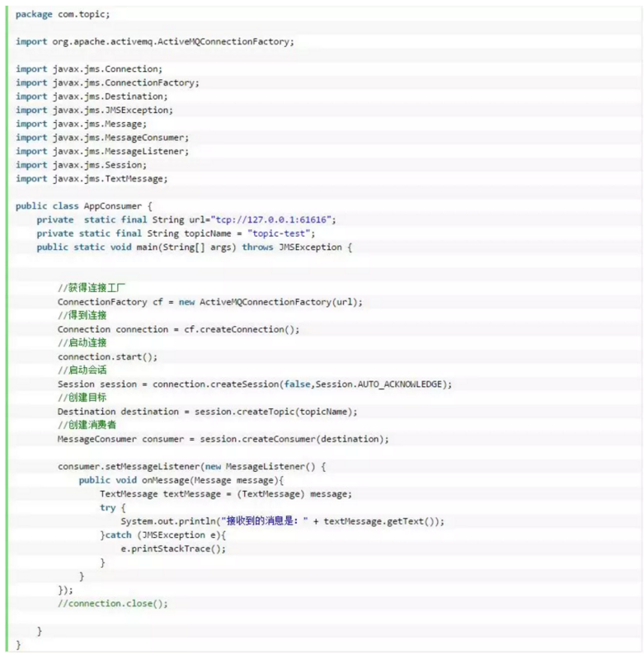Click the "tcp://127.0.0.1:61616" string
Viewport: 644px width, 660px height.
click(x=271, y=219)
